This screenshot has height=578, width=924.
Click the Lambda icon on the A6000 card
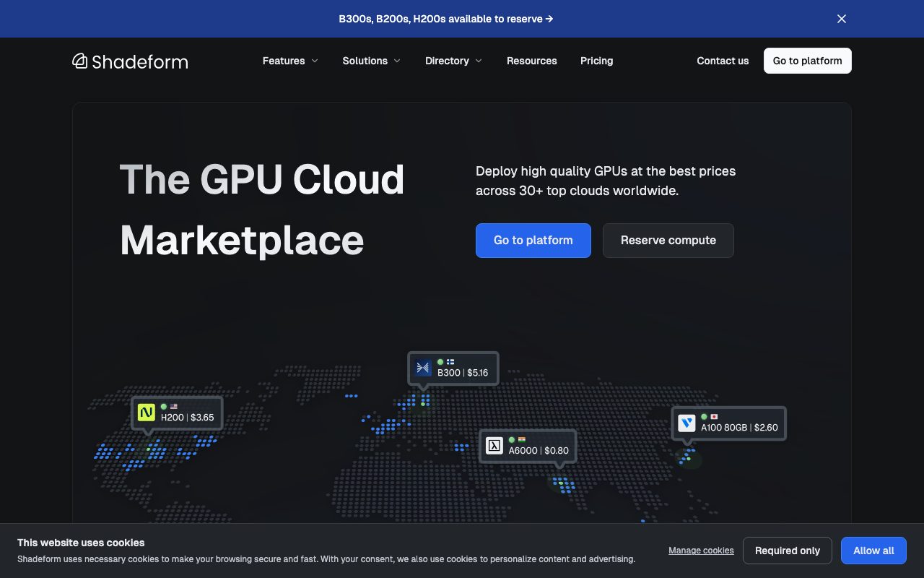[494, 446]
